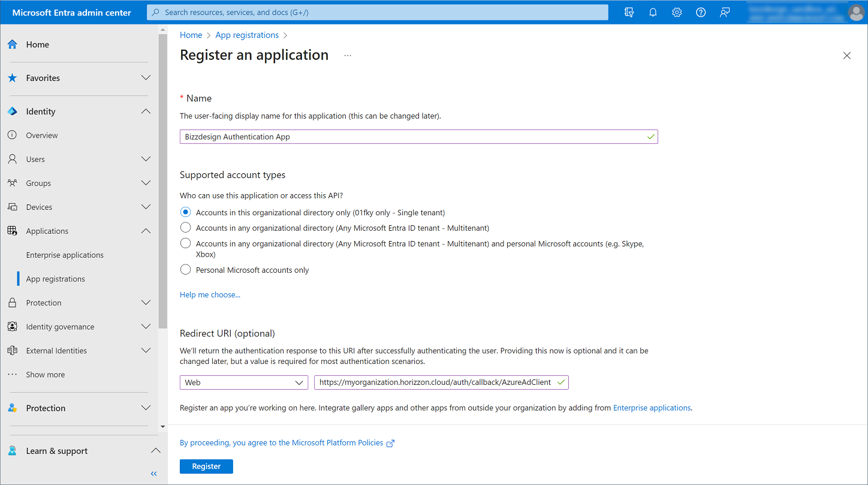Select single tenant account type

(x=186, y=212)
